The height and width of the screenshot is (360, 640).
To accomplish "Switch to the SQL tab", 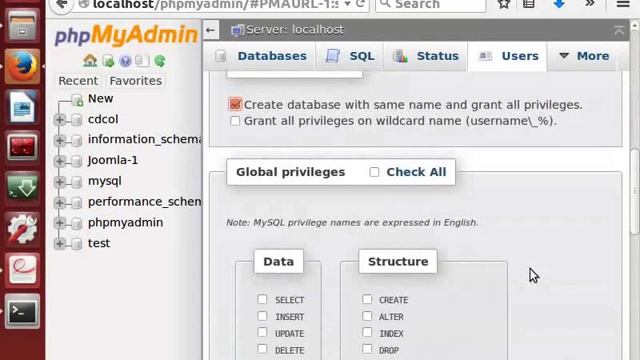I will (350, 56).
